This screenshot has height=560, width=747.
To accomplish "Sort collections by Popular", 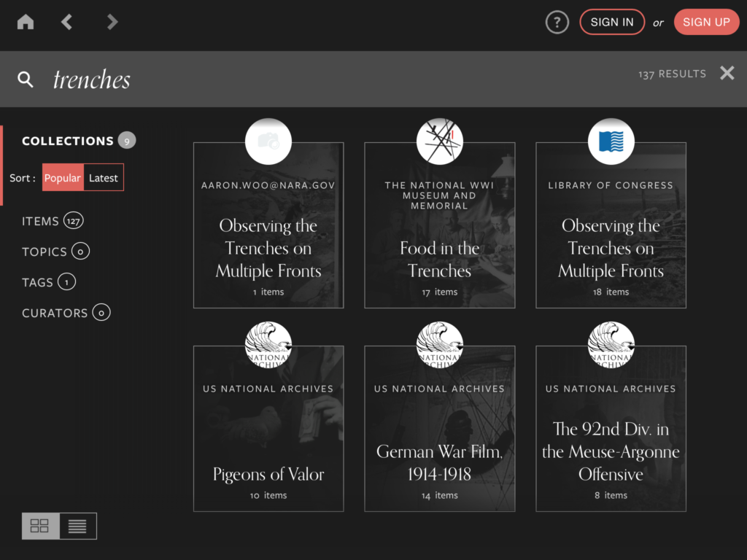I will point(63,178).
